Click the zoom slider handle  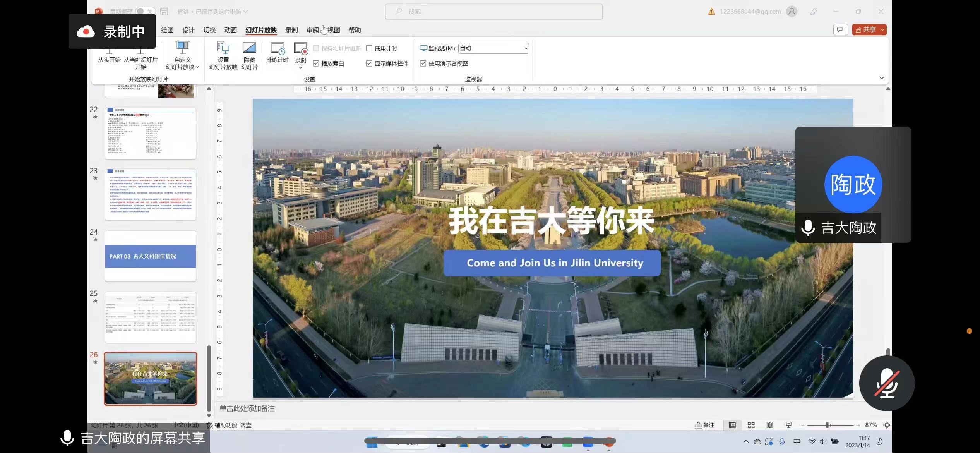click(827, 425)
